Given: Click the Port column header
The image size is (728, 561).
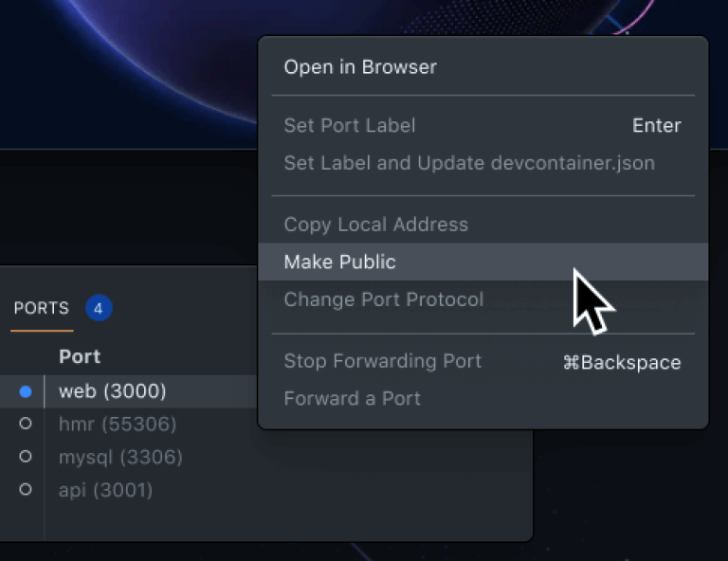Looking at the screenshot, I should tap(80, 356).
